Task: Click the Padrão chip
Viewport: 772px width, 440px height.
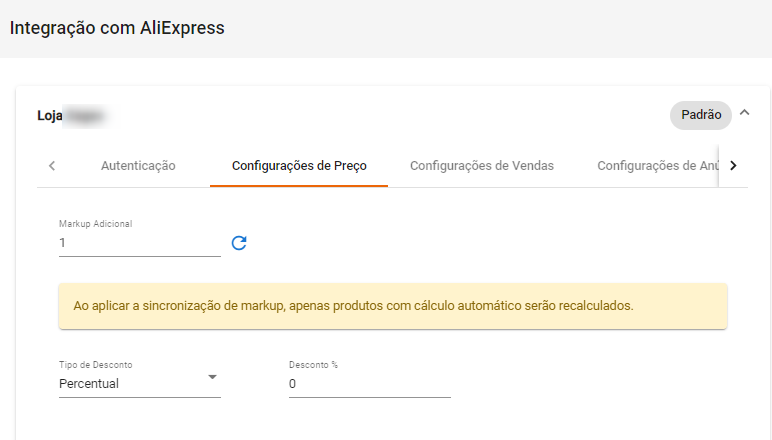Action: point(701,115)
